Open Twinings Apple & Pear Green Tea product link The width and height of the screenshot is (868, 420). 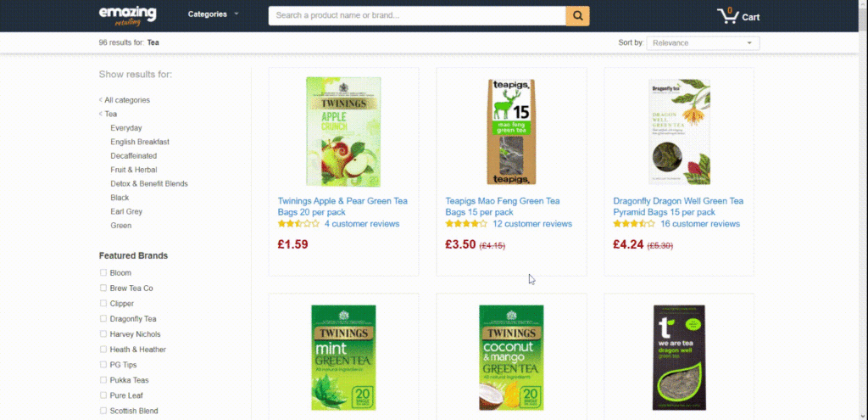[342, 207]
